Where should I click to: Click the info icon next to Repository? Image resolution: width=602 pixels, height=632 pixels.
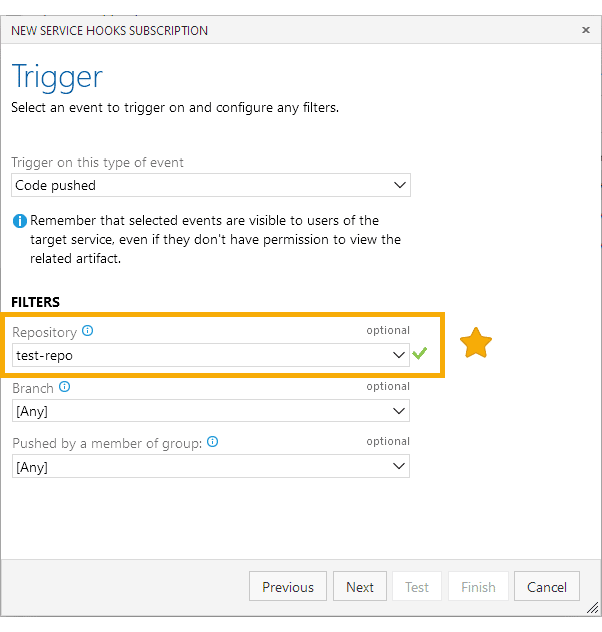[87, 331]
